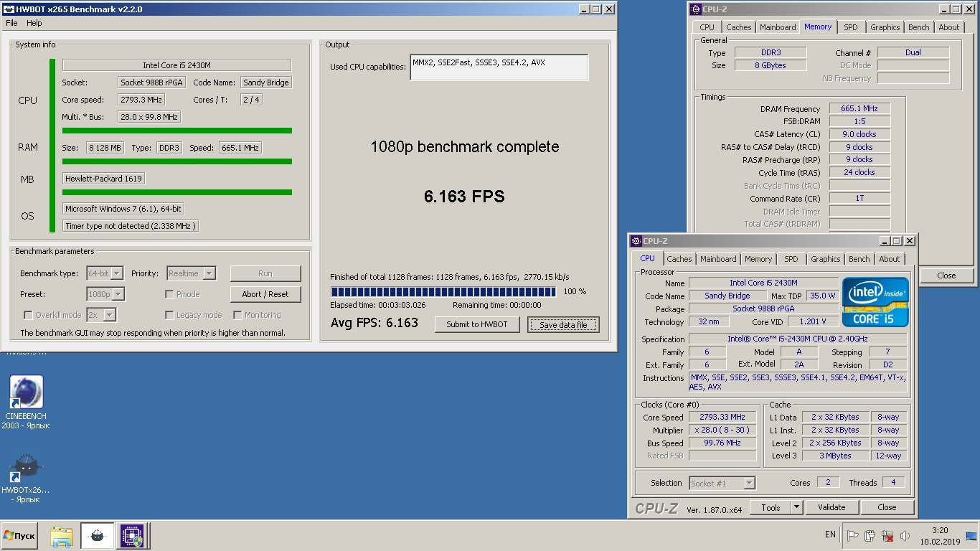Click the power plug tray icon
This screenshot has height=551, width=980.
(870, 535)
